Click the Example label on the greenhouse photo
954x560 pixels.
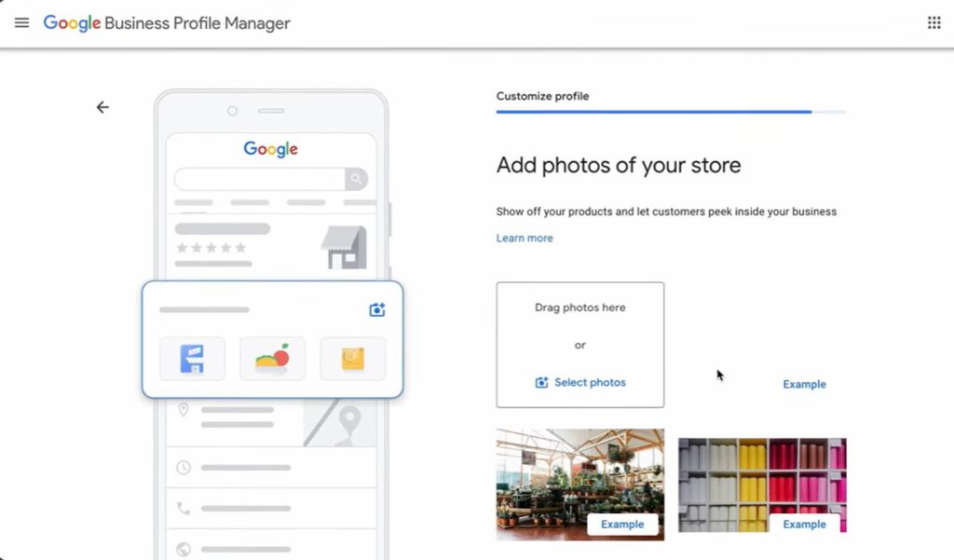coord(624,525)
